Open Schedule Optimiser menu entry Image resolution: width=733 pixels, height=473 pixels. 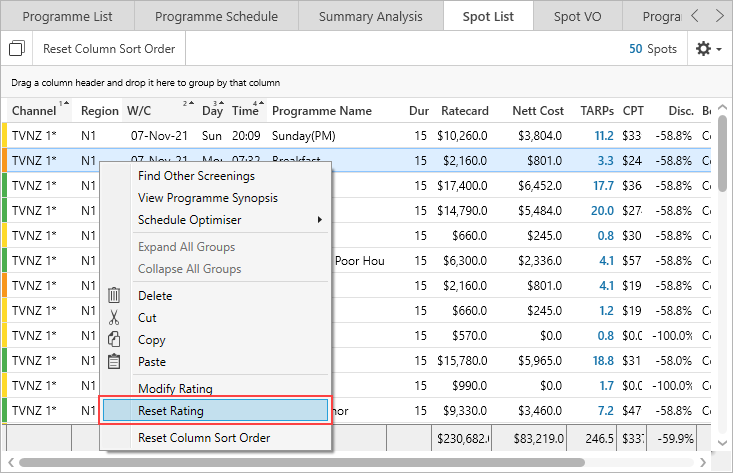pyautogui.click(x=189, y=220)
